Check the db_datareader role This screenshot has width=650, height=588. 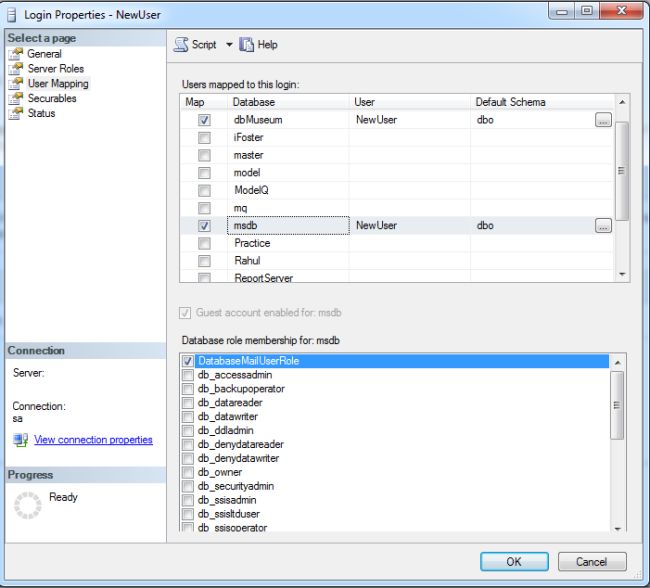(x=188, y=403)
